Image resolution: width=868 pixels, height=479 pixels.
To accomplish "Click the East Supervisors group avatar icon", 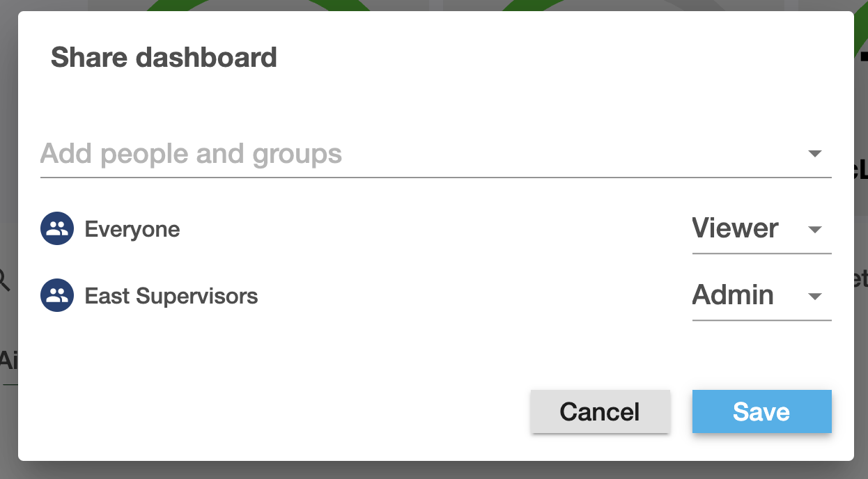I will (x=57, y=295).
